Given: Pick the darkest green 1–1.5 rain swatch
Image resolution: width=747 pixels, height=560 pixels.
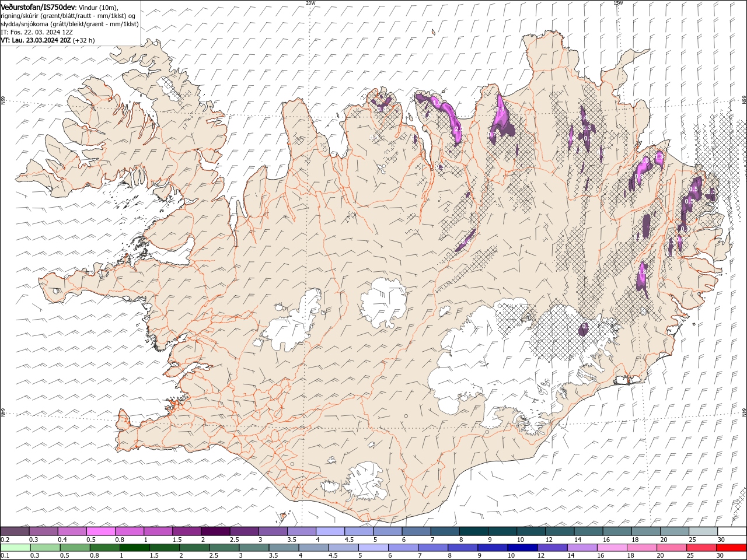Looking at the screenshot, I should [135, 548].
